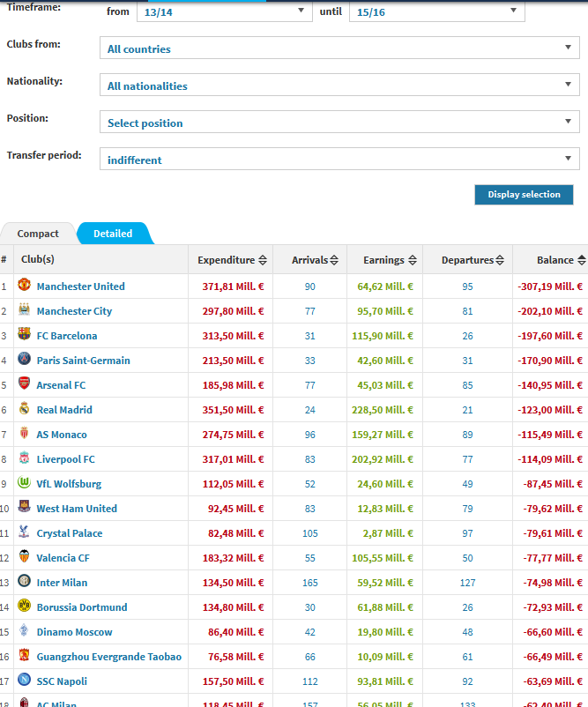Open the 'from' season dropdown 13/14

[225, 11]
